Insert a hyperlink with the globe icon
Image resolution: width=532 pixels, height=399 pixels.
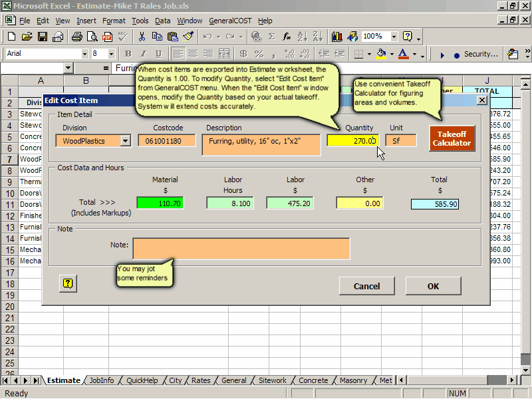(257, 37)
